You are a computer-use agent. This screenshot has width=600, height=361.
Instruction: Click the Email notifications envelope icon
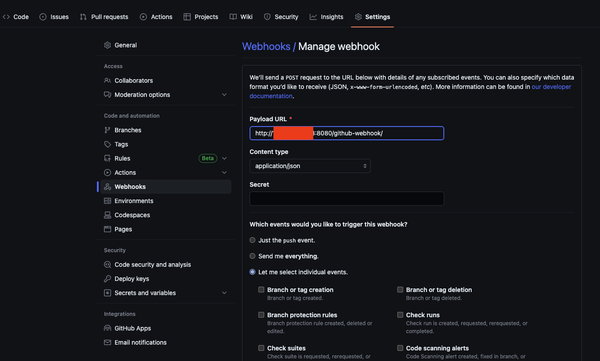[x=107, y=343]
